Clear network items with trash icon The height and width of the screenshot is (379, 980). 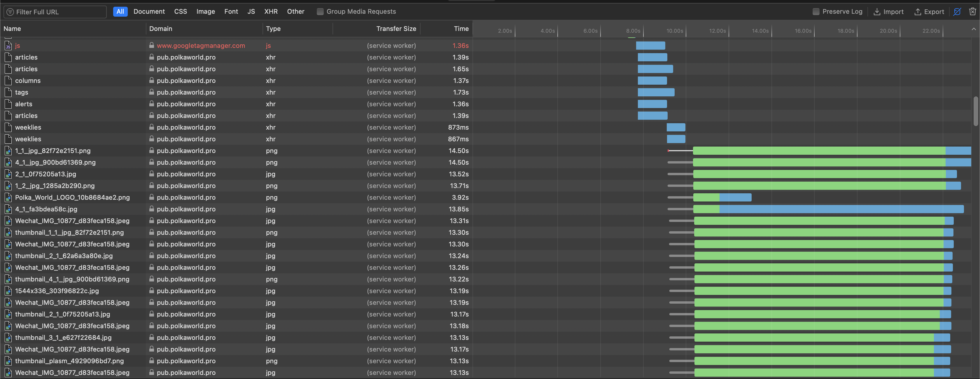(972, 11)
